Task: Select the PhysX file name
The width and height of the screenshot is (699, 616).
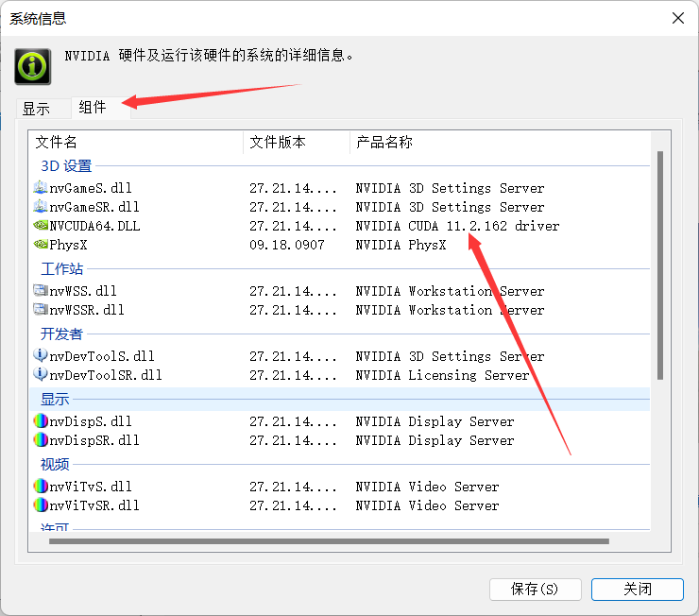Action: pos(68,245)
